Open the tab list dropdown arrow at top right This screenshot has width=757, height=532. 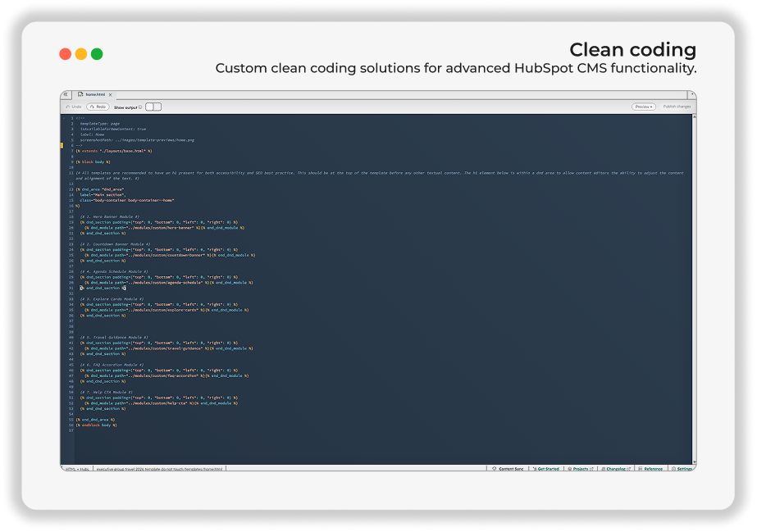tap(692, 94)
